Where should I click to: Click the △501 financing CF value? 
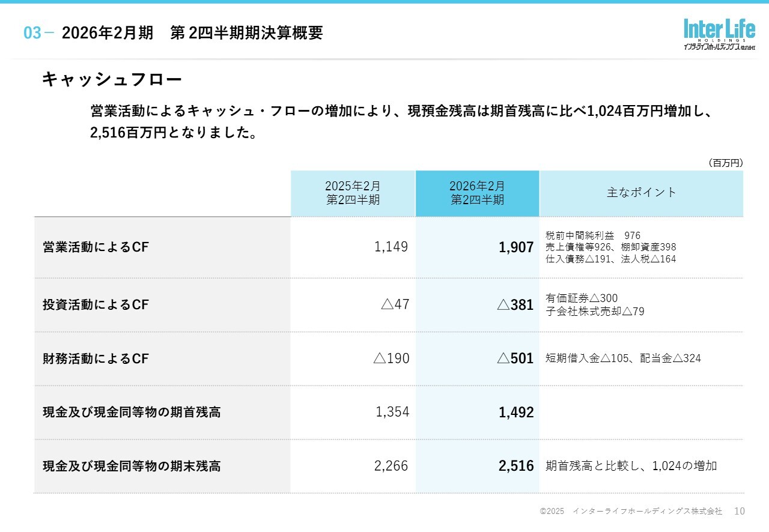pyautogui.click(x=515, y=359)
